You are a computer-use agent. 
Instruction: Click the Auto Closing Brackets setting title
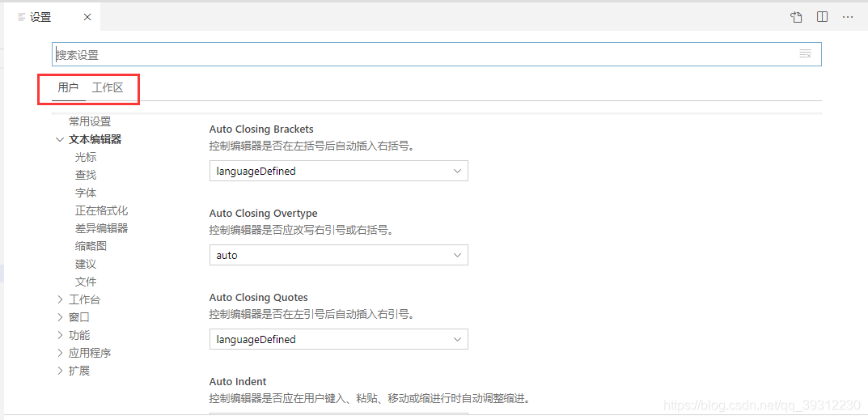261,129
